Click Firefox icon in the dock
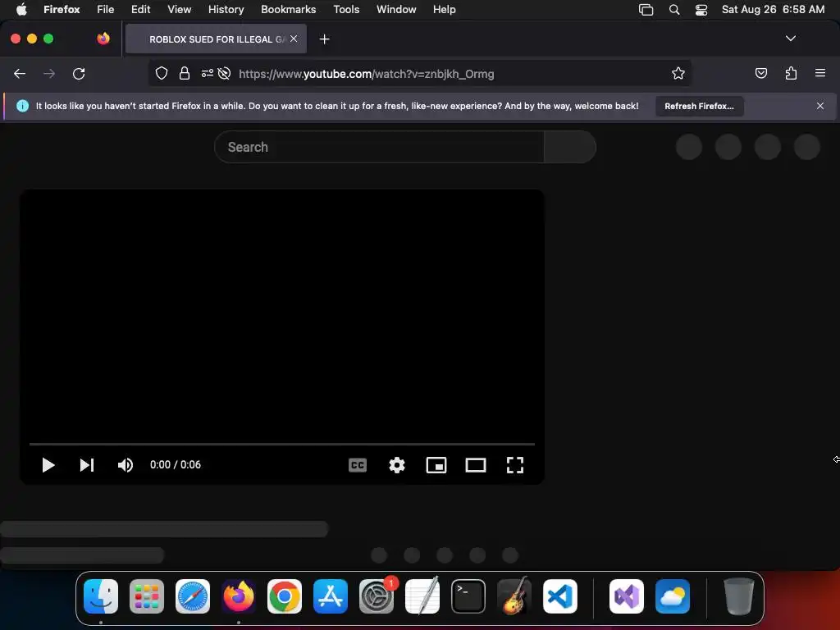The height and width of the screenshot is (630, 840). [239, 596]
